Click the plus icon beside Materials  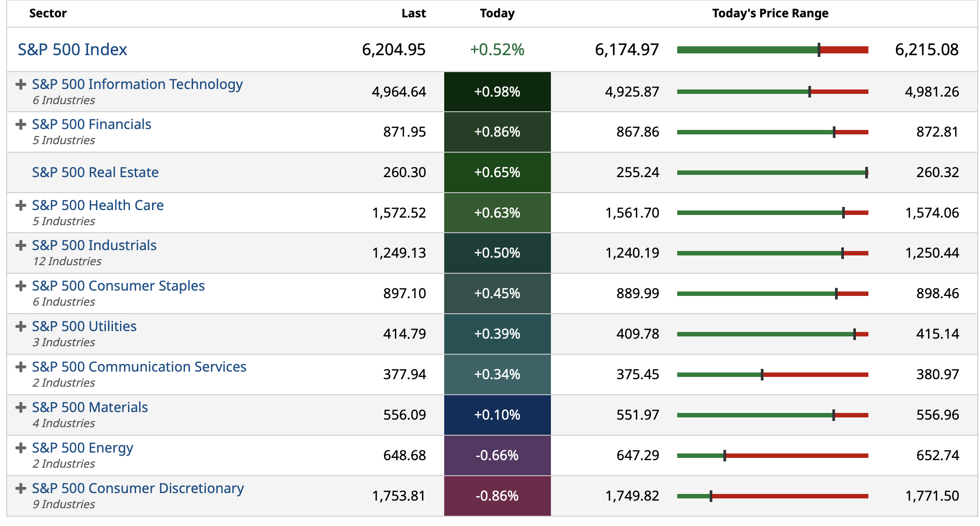[x=20, y=408]
